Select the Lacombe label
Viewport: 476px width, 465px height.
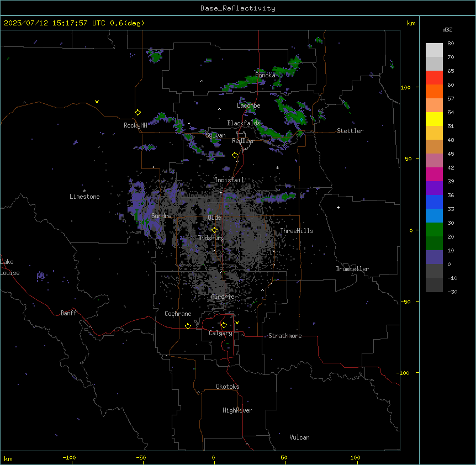tap(248, 105)
